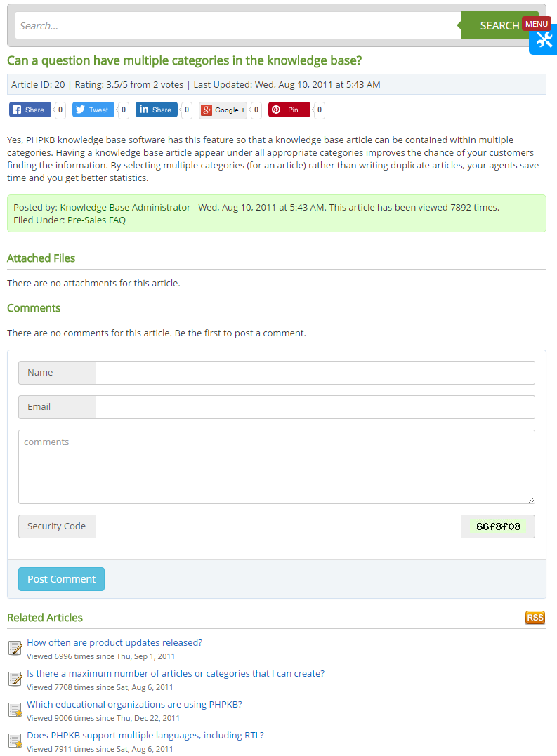Open the blue tools wrench icon
This screenshot has width=557, height=756.
pyautogui.click(x=544, y=41)
